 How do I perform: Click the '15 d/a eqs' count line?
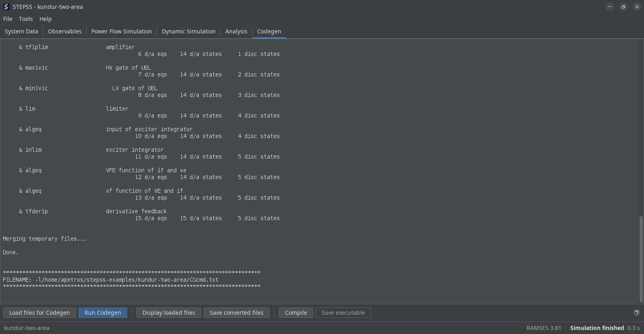pos(151,218)
